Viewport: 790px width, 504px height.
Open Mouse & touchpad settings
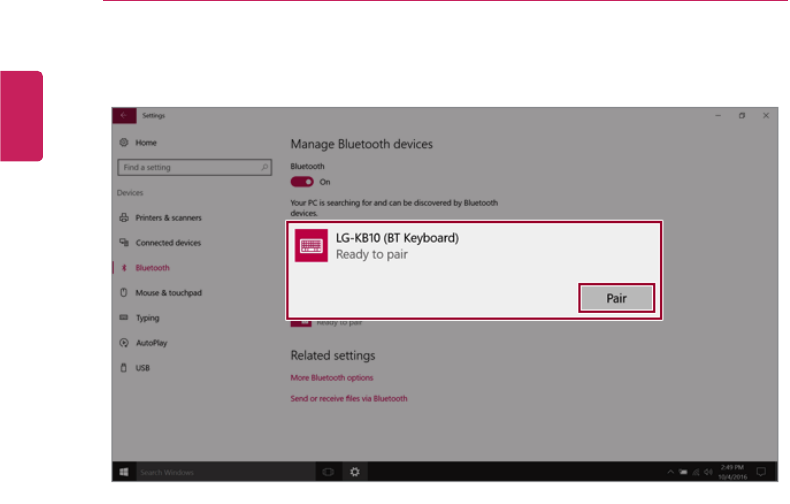[x=168, y=293]
